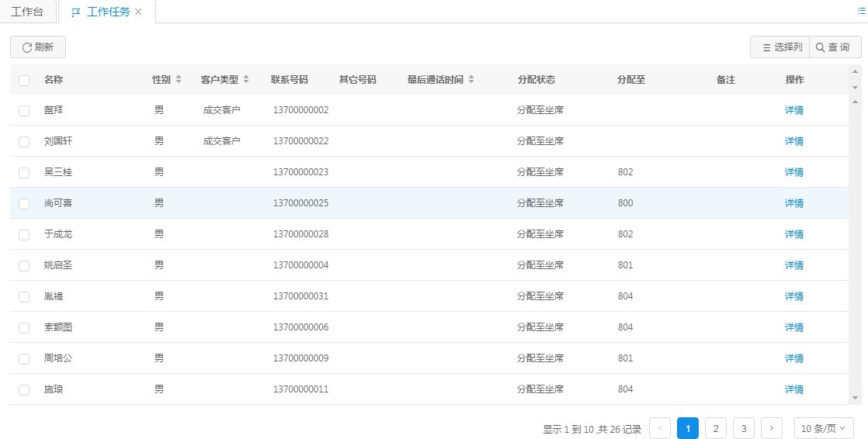The image size is (868, 439).
Task: Open the 10 条/页 page size dropdown
Action: 824,428
